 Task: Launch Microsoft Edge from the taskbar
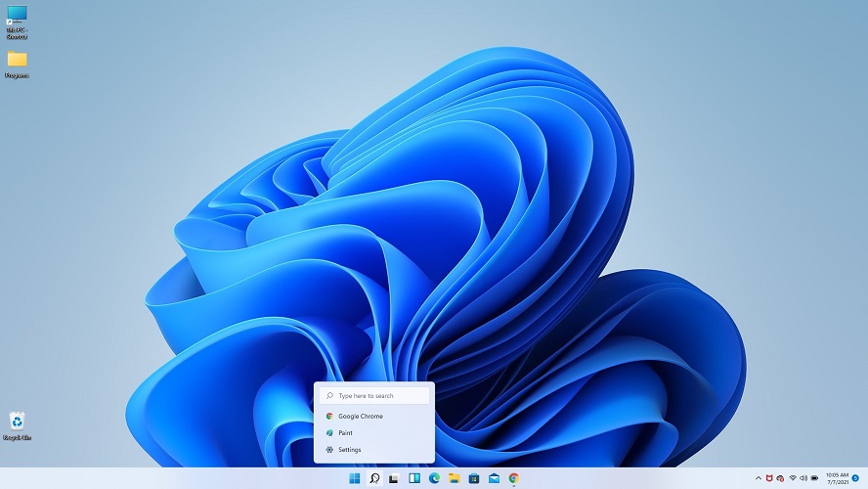[434, 478]
